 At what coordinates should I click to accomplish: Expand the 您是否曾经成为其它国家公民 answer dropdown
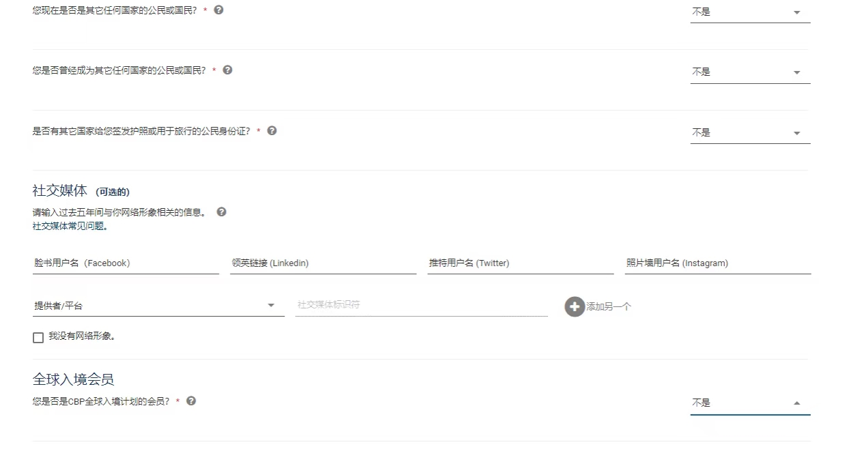pos(796,72)
